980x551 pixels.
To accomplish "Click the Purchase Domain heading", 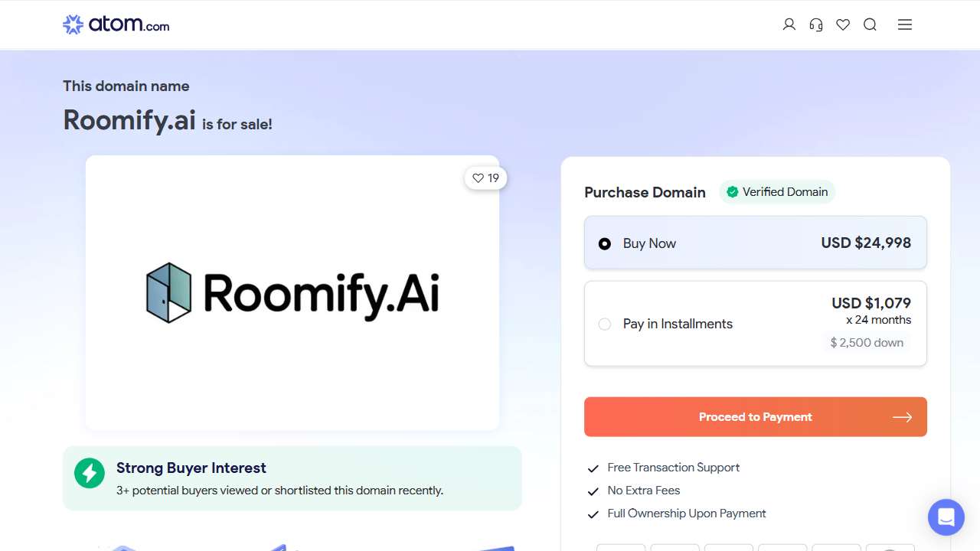I will tap(645, 192).
